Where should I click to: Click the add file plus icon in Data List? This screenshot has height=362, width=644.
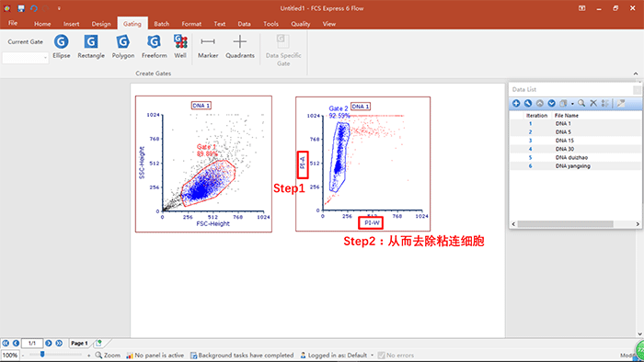pyautogui.click(x=516, y=103)
